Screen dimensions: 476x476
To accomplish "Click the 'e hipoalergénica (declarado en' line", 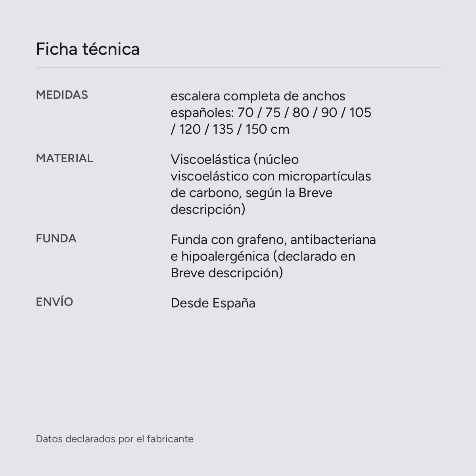I will (263, 256).
